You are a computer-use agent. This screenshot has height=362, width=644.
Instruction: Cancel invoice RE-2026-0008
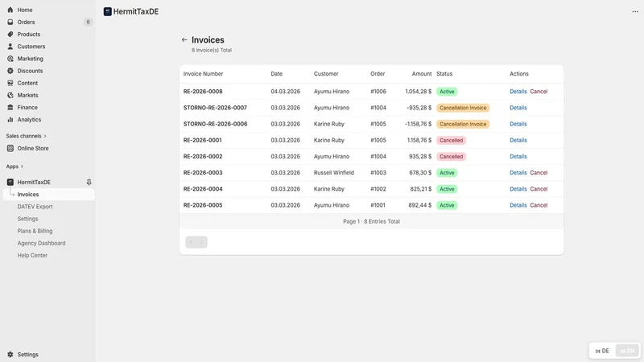coord(539,92)
